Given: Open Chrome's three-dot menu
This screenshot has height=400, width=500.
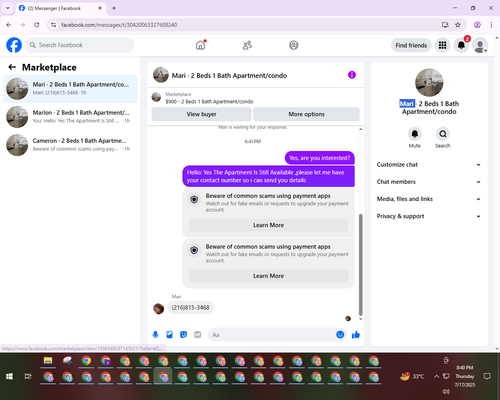Looking at the screenshot, I should 491,25.
